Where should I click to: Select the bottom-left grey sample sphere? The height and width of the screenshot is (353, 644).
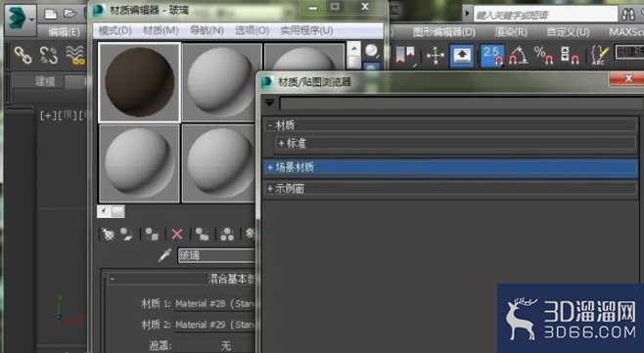pyautogui.click(x=139, y=163)
